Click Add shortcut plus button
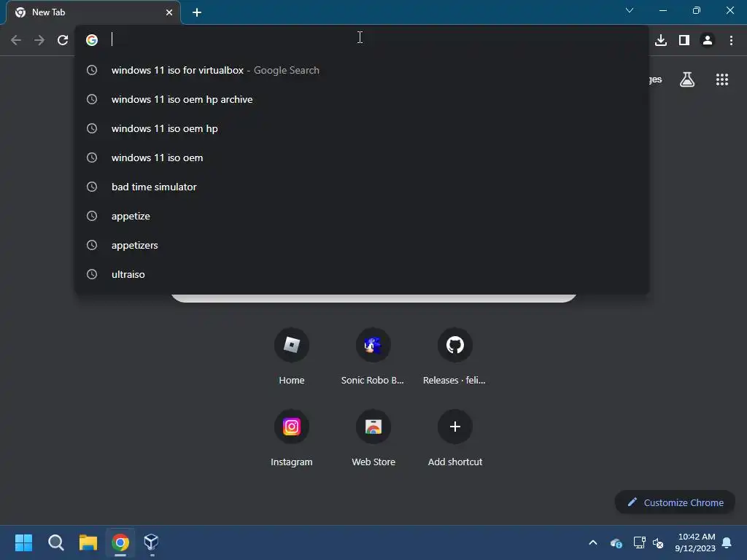This screenshot has width=747, height=560. pos(455,427)
